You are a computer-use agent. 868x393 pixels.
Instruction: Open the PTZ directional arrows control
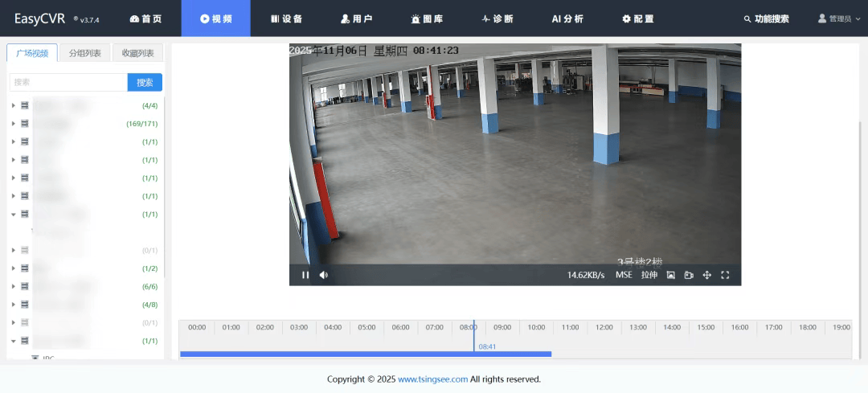pyautogui.click(x=707, y=275)
